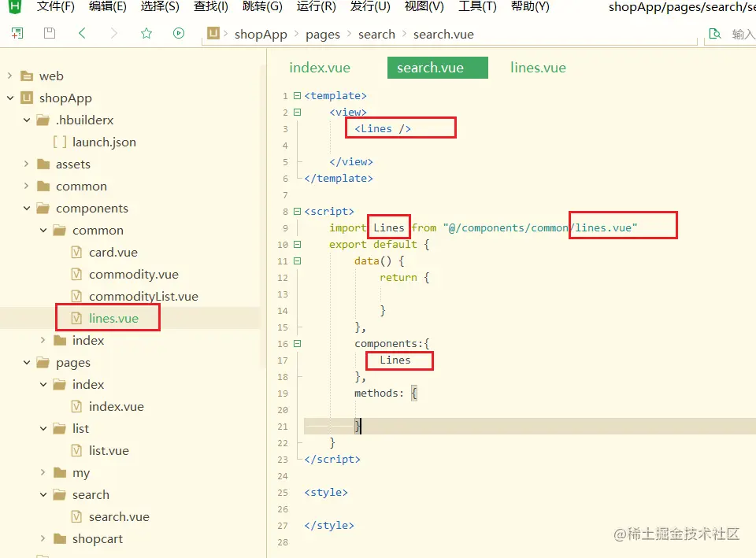The width and height of the screenshot is (756, 558).
Task: Open commodityList.vue in the tree
Action: (x=143, y=297)
